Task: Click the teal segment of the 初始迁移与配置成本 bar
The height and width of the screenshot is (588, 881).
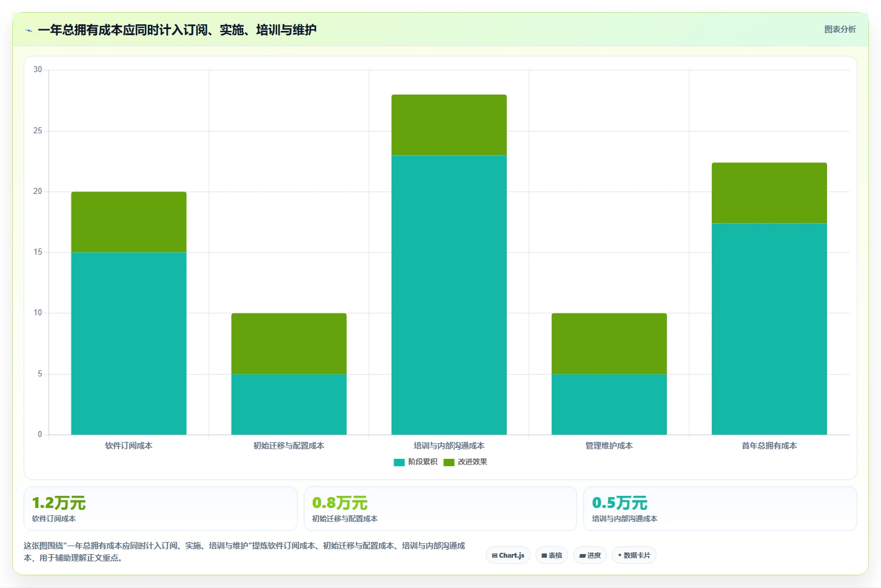Action: (289, 404)
